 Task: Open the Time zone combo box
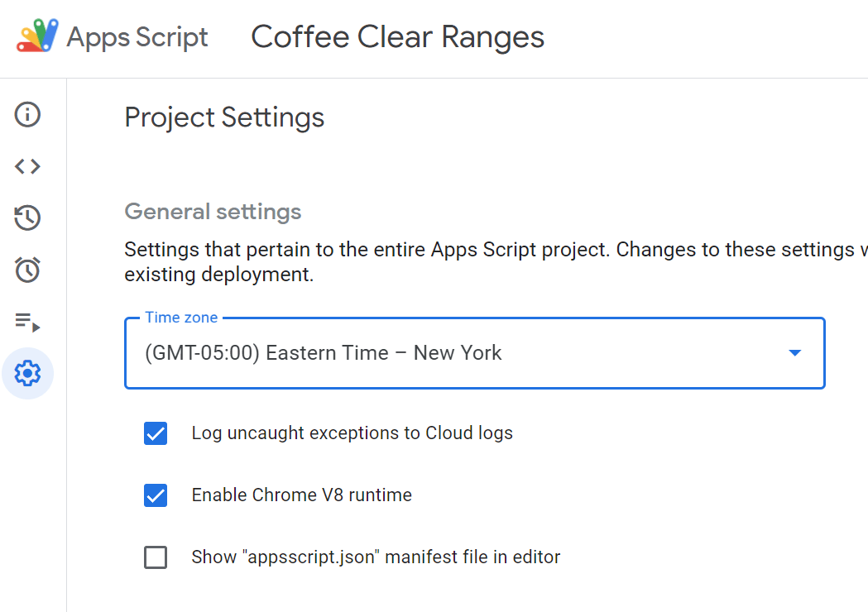tap(463, 353)
